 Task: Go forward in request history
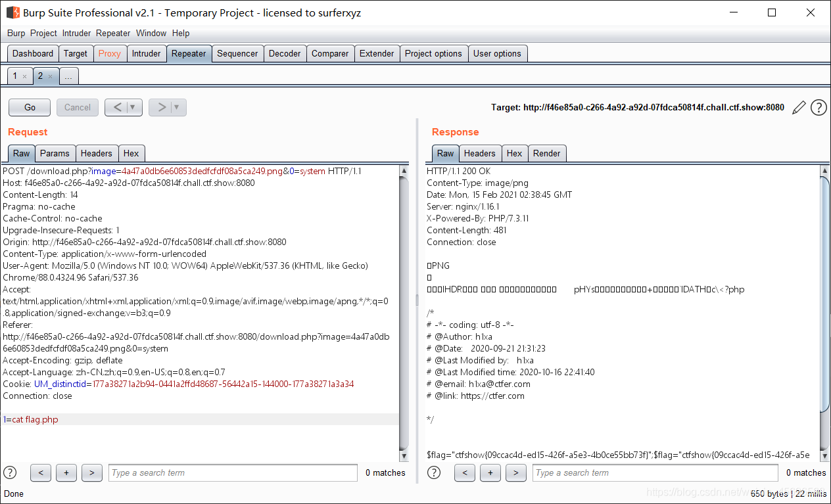[160, 107]
